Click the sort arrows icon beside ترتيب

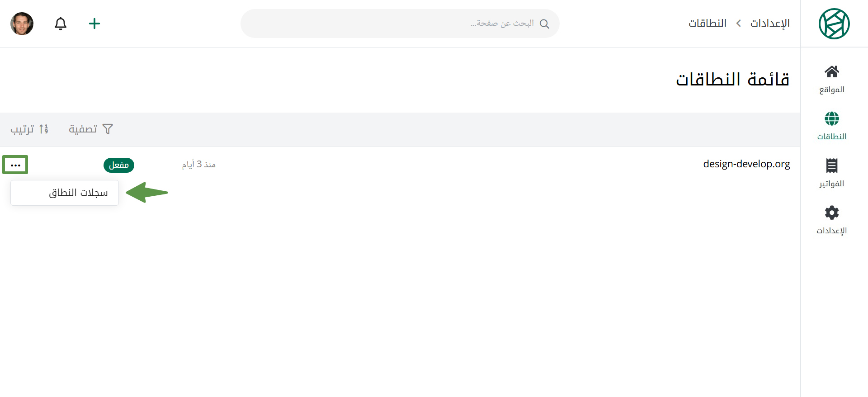coord(43,129)
